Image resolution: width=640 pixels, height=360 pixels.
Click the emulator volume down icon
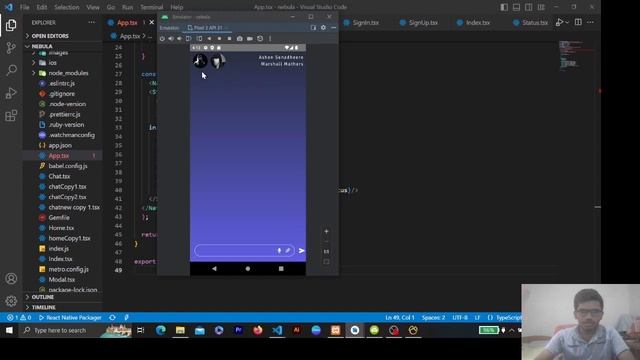(179, 39)
